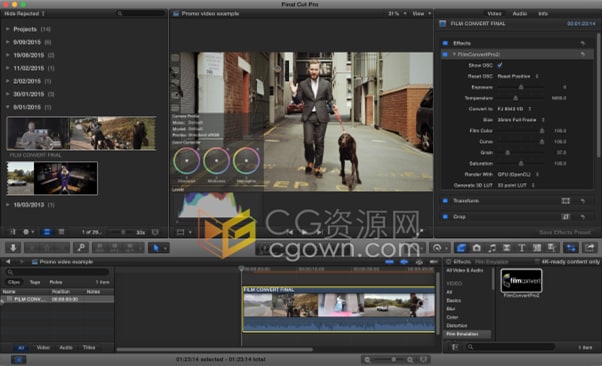The width and height of the screenshot is (602, 366).
Task: Expand the 19/06/2015 event
Action: pyautogui.click(x=7, y=55)
